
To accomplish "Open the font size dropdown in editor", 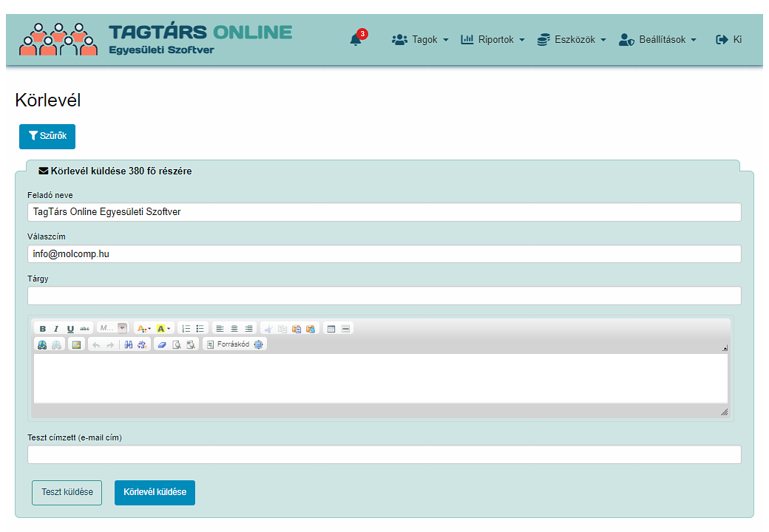I will click(x=113, y=328).
